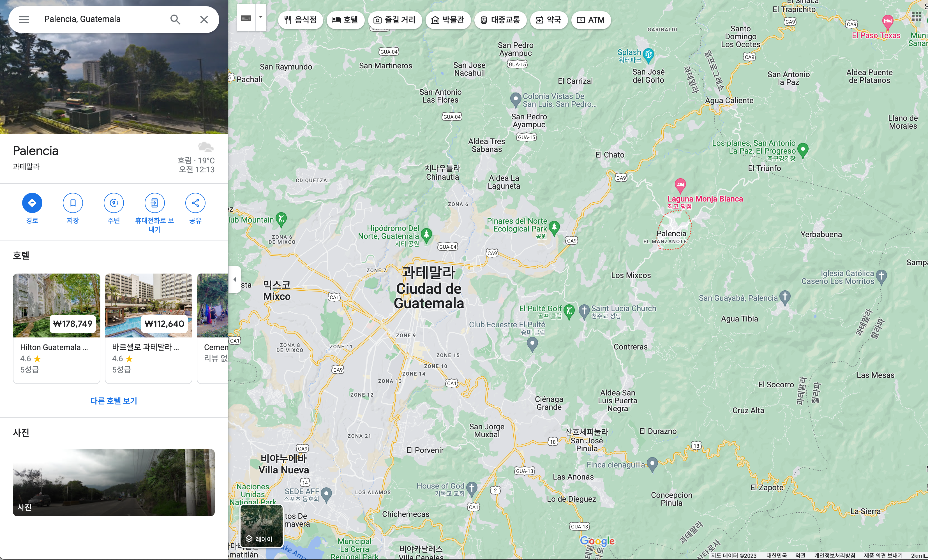928x560 pixels.
Task: Click the Palencia map label
Action: click(671, 233)
